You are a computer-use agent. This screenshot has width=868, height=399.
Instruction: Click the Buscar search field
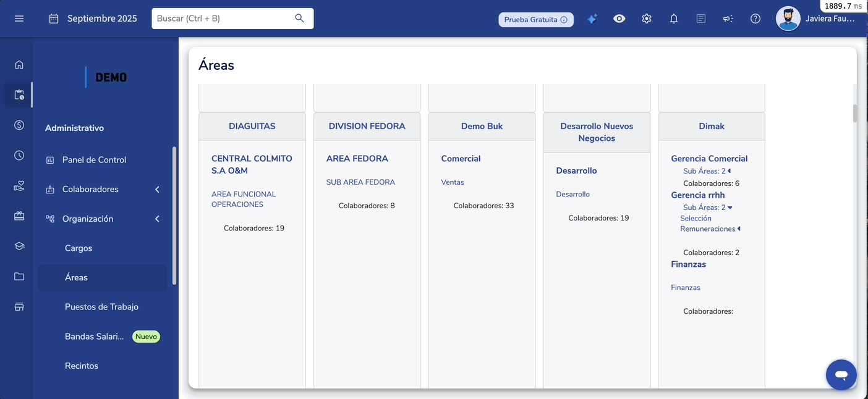pyautogui.click(x=224, y=19)
